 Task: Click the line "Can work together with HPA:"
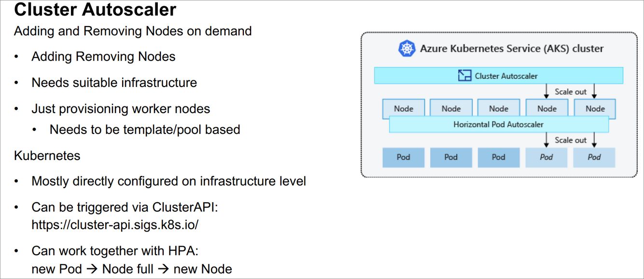click(x=115, y=251)
